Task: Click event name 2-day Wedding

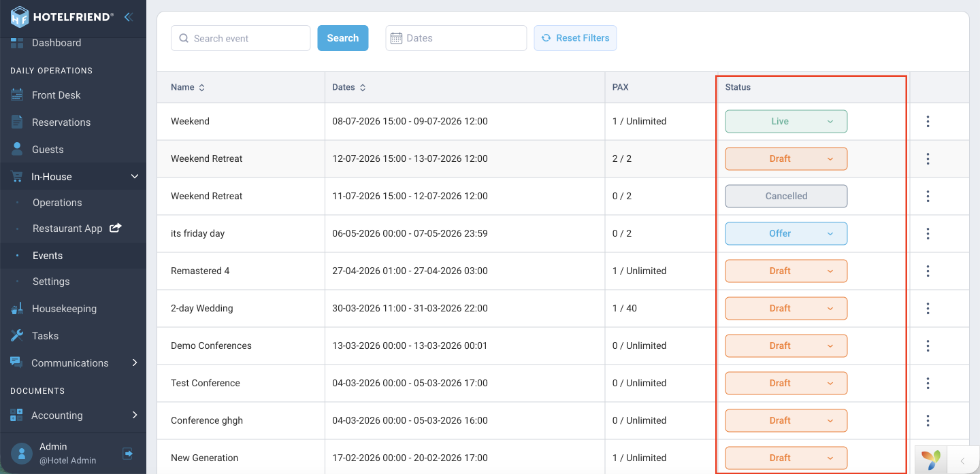Action: click(202, 308)
